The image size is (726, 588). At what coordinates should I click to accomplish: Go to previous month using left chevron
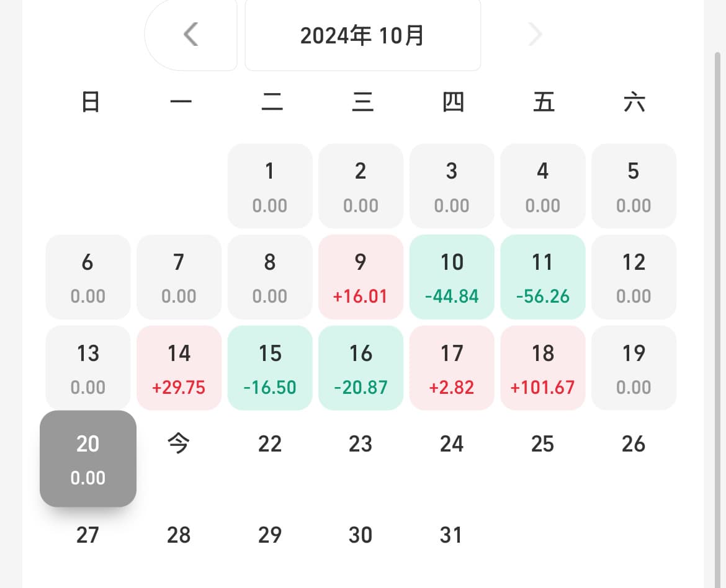click(x=191, y=35)
